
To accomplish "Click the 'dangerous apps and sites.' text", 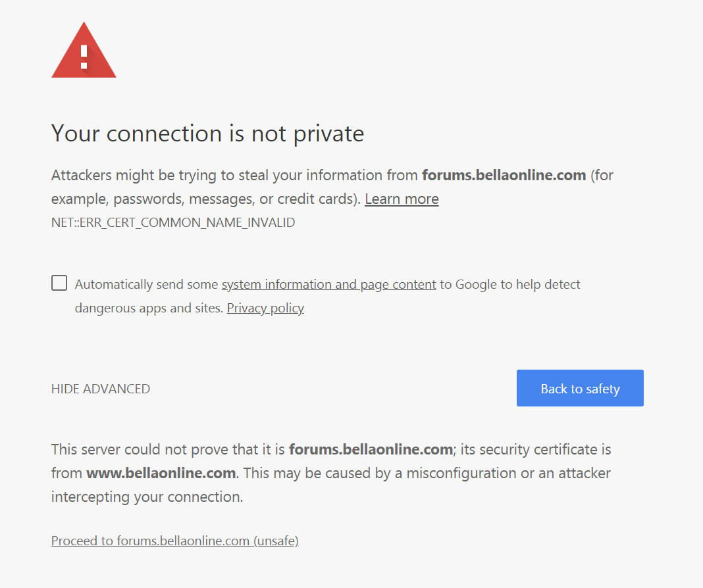I will click(149, 308).
